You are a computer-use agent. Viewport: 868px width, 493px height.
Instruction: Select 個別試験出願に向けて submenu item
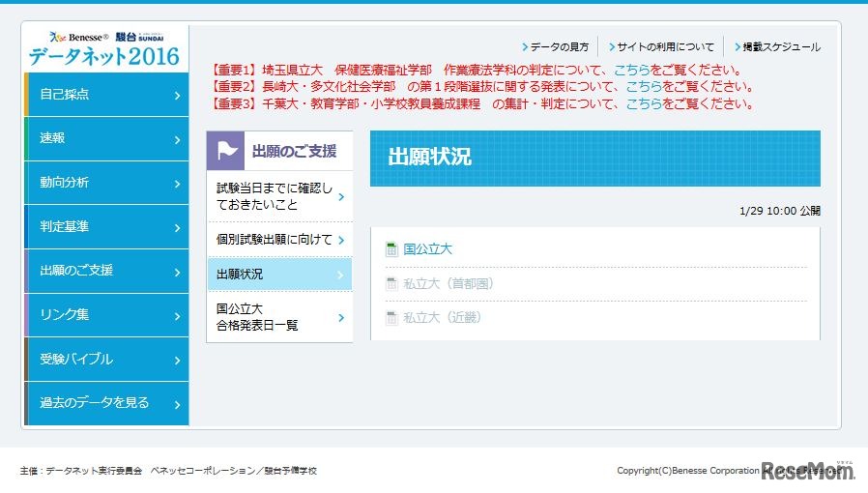tap(278, 239)
